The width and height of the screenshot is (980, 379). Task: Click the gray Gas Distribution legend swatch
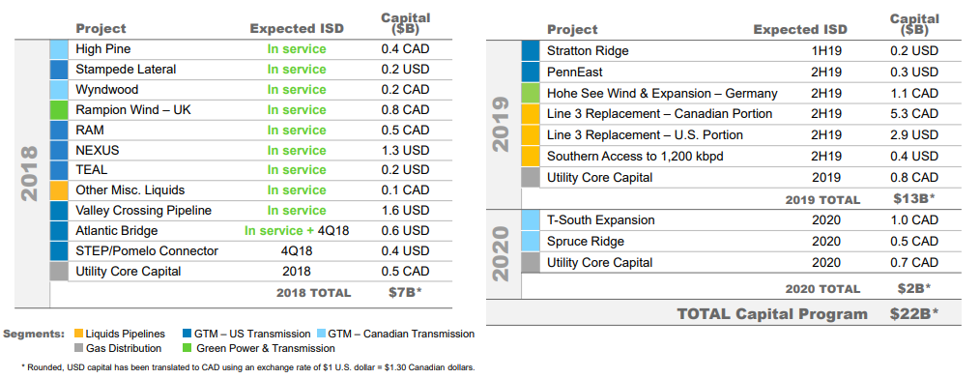click(x=78, y=348)
